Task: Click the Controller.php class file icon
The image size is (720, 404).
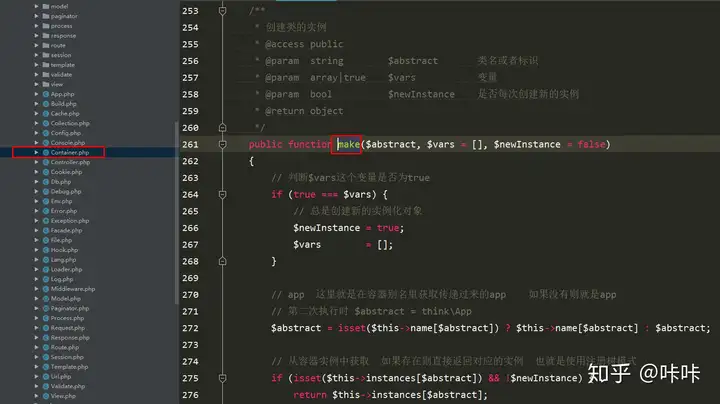Action: 46,162
